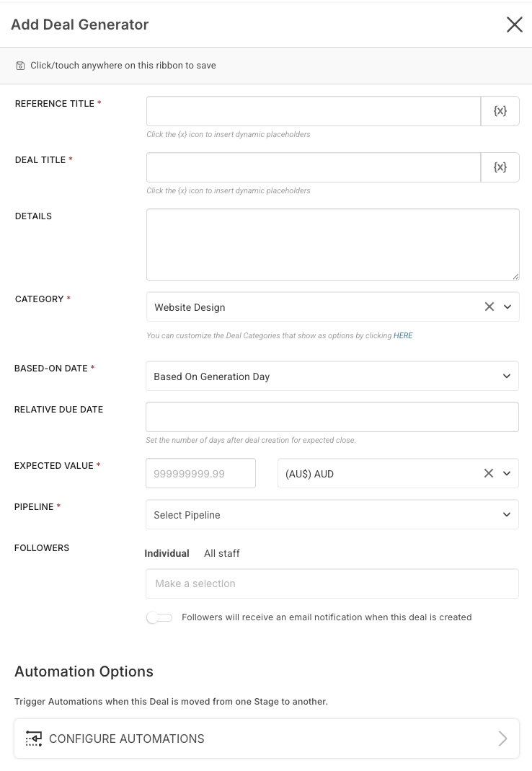Enable follower email notification toggle

159,617
